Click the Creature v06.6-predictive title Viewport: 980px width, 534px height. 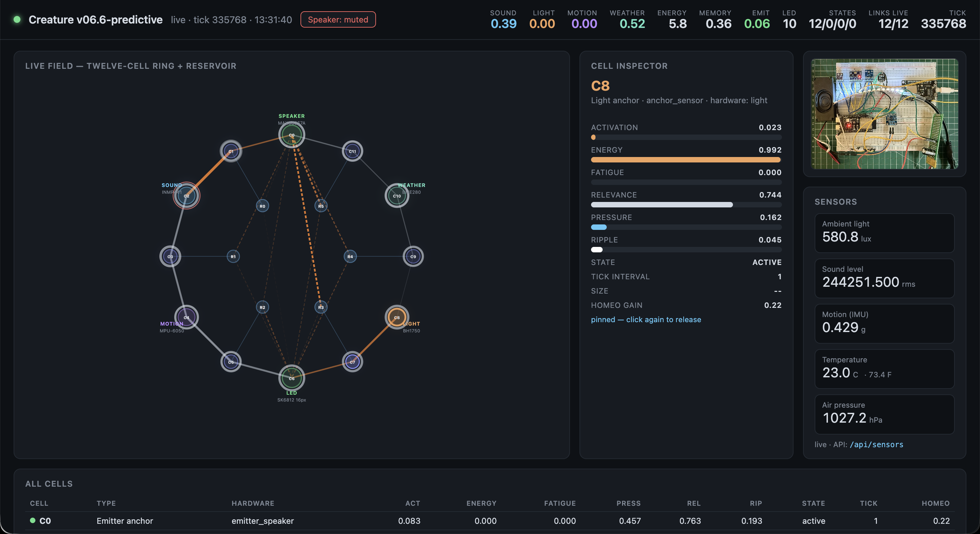pyautogui.click(x=96, y=19)
